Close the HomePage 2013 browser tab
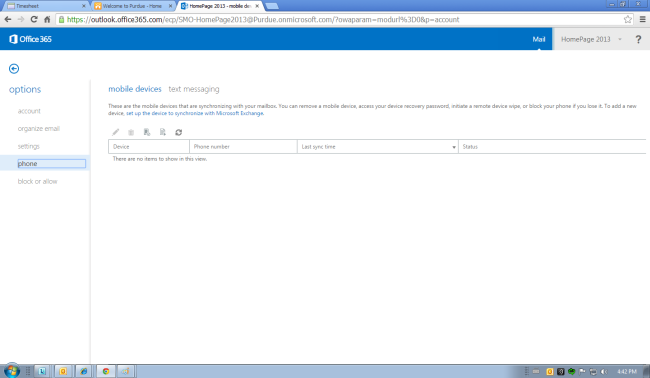 [257, 6]
